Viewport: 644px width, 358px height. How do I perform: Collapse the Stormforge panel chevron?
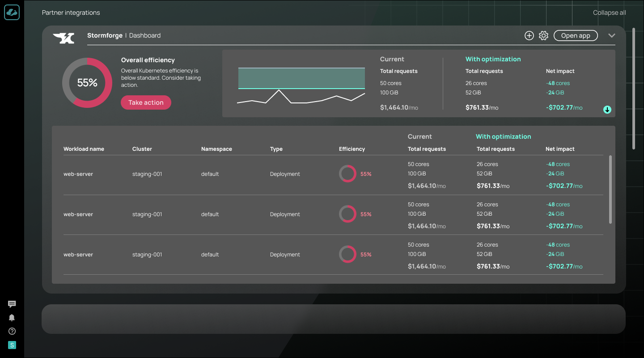point(612,36)
